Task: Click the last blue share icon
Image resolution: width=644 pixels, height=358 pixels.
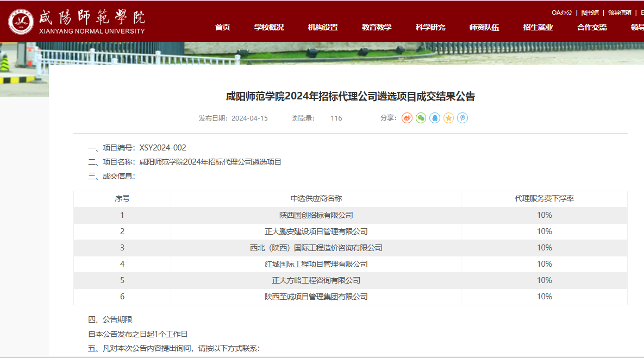Action: coord(462,118)
